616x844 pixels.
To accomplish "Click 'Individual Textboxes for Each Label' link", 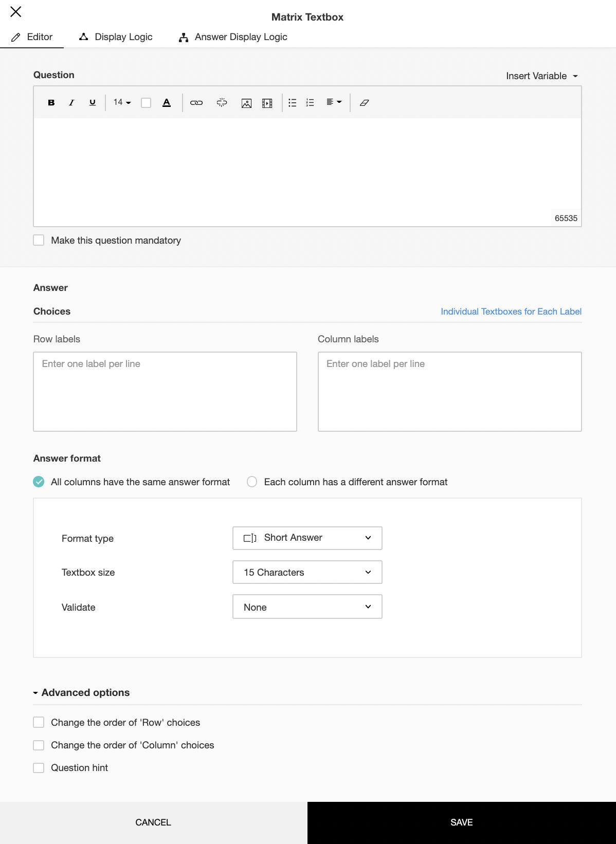I will tap(511, 311).
